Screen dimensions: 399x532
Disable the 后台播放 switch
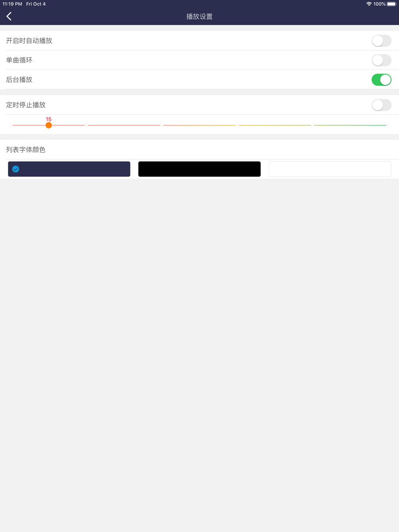pyautogui.click(x=381, y=80)
